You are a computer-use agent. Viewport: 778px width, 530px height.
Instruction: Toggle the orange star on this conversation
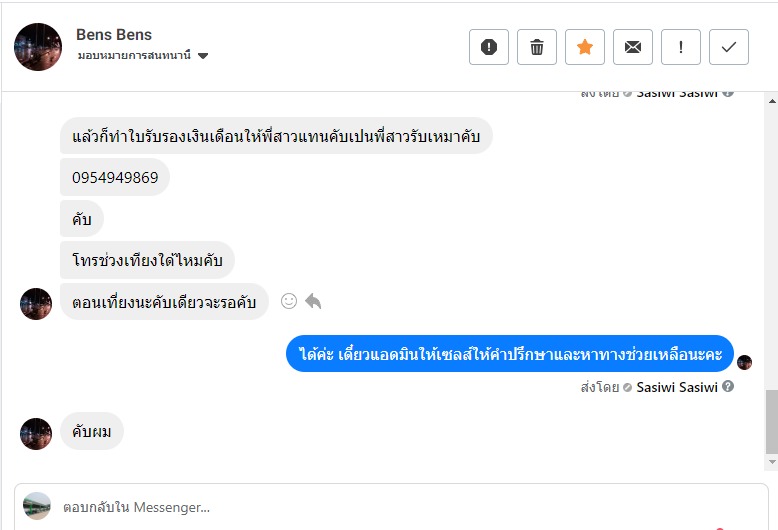585,47
